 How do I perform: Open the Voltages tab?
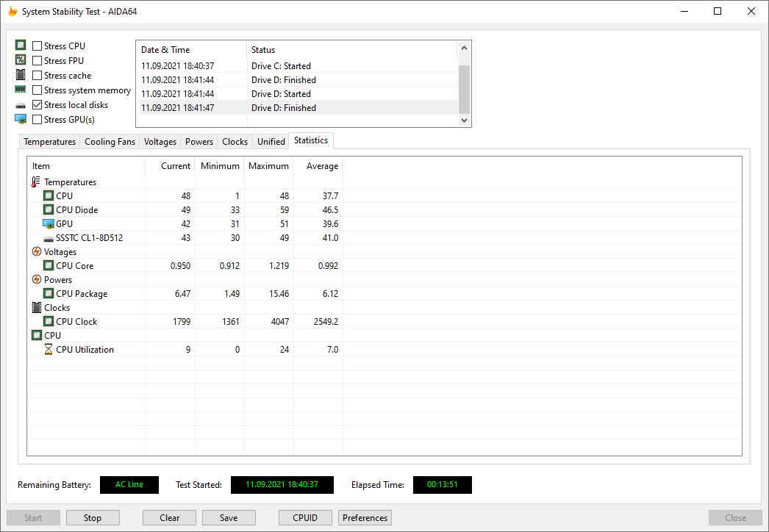pos(160,142)
